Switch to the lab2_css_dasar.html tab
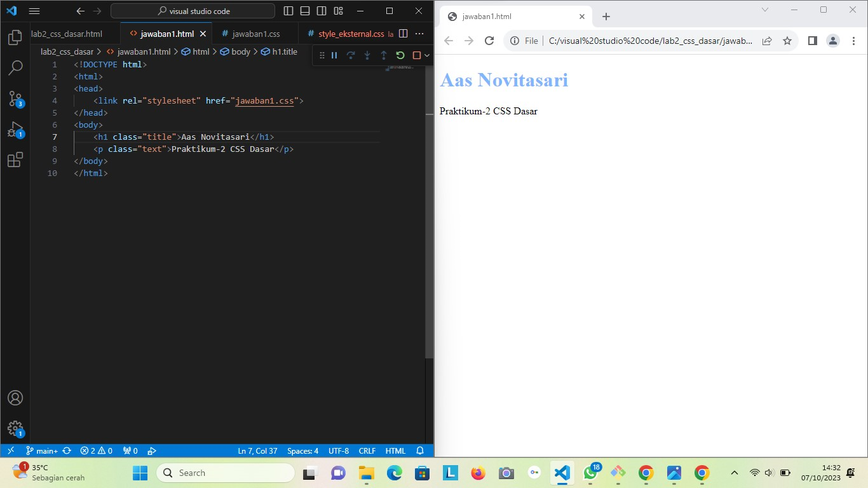This screenshot has height=488, width=868. tap(65, 33)
